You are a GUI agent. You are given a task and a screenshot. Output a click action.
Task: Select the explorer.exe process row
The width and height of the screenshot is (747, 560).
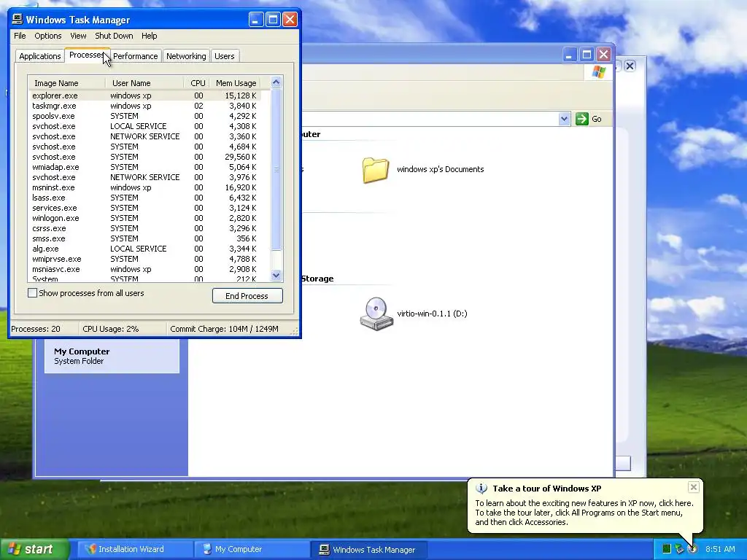coord(144,96)
